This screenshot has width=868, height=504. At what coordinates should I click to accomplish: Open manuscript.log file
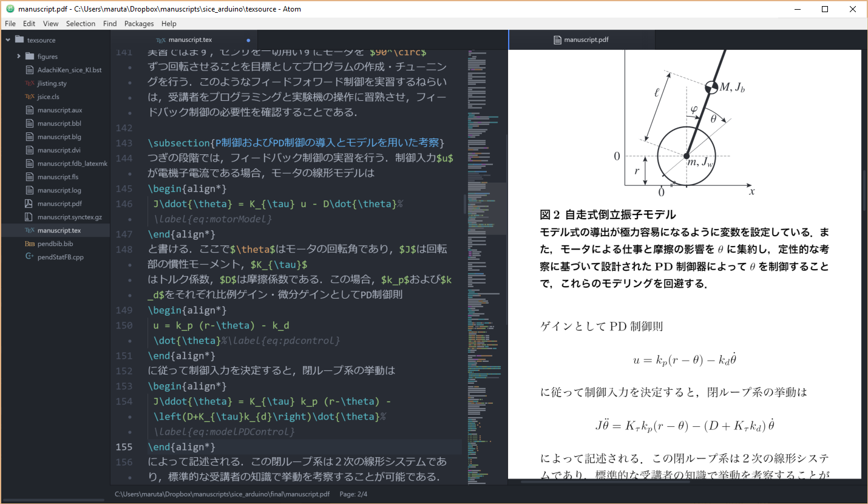pos(59,190)
